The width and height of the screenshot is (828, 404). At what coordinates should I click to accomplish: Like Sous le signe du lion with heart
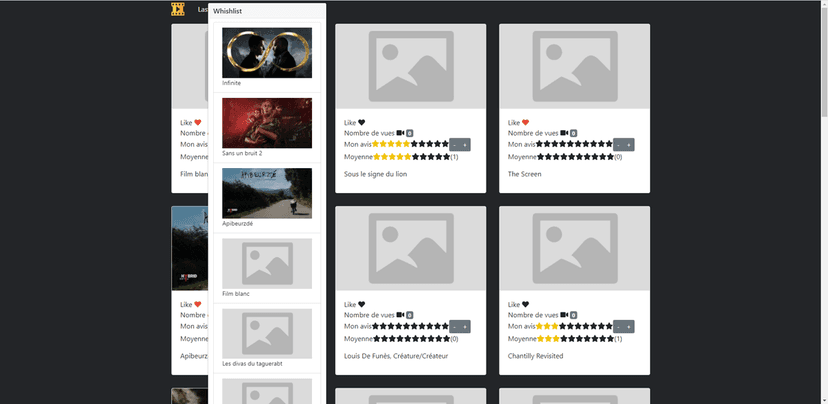(x=362, y=123)
